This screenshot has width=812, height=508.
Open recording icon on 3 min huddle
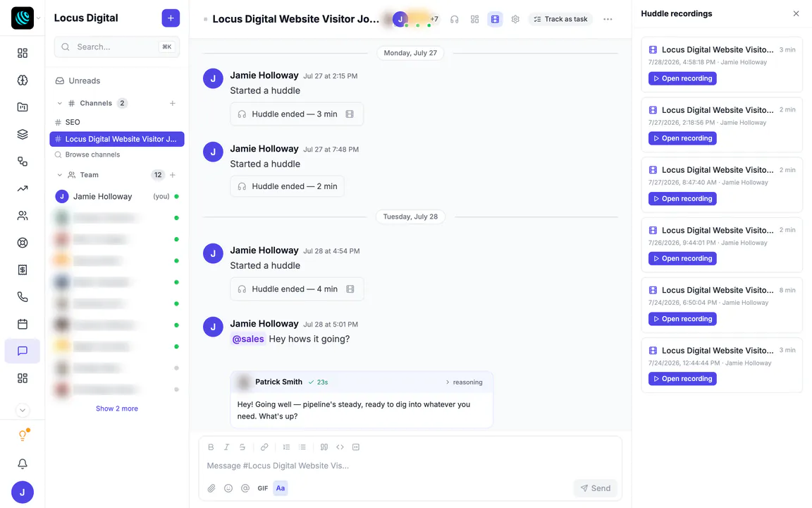click(350, 114)
